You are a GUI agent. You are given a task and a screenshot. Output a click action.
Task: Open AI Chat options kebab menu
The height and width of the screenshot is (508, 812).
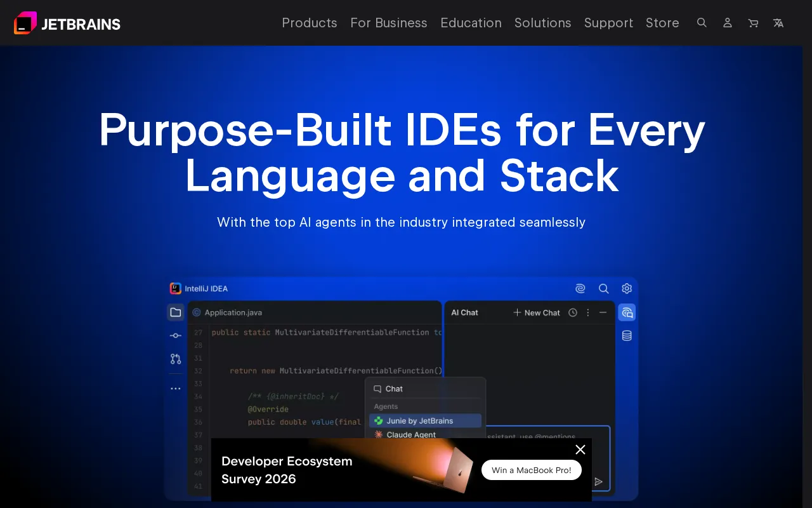[588, 312]
